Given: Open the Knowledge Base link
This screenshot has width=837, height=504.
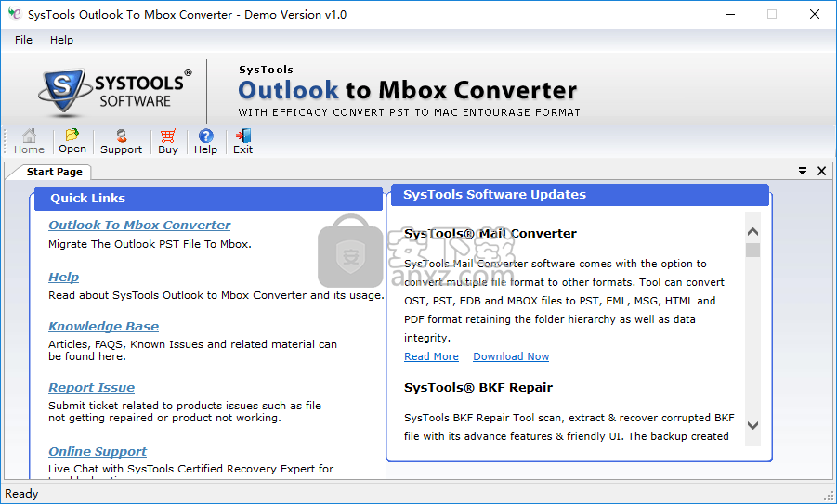Looking at the screenshot, I should point(103,327).
